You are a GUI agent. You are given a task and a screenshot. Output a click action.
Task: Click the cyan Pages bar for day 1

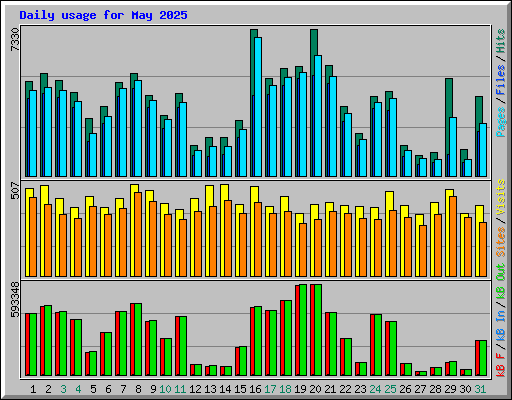point(33,133)
